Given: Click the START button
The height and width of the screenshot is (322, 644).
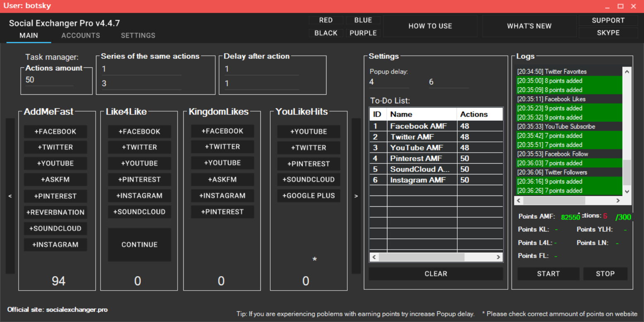Looking at the screenshot, I should coord(548,274).
